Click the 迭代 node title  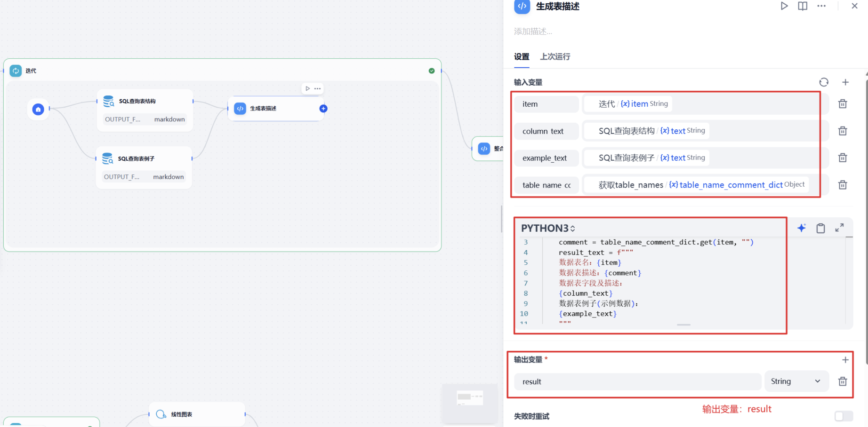coord(31,71)
